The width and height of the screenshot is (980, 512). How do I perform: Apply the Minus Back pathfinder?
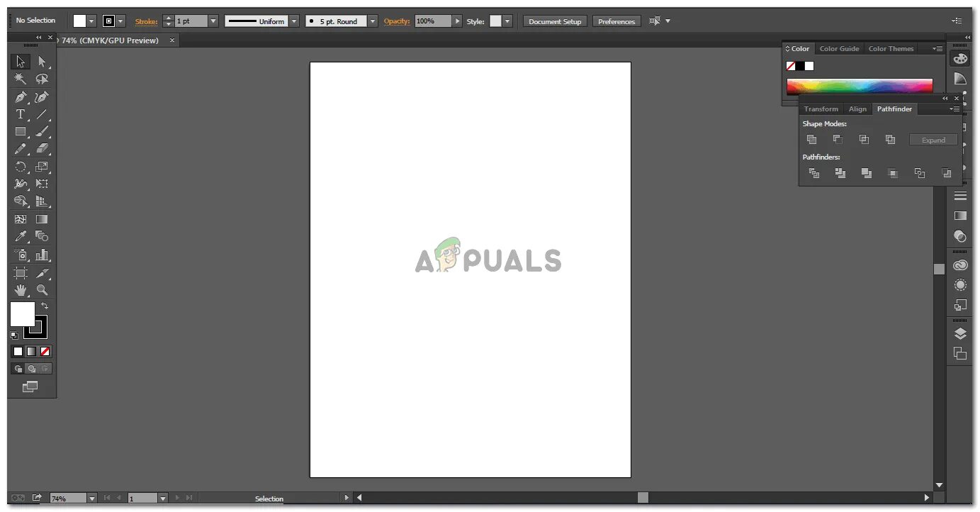[946, 173]
